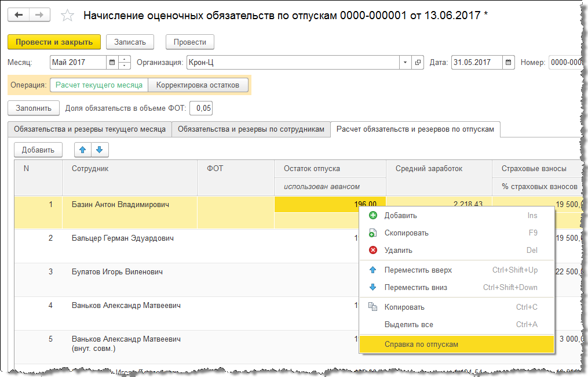Click the Провести button

(190, 42)
